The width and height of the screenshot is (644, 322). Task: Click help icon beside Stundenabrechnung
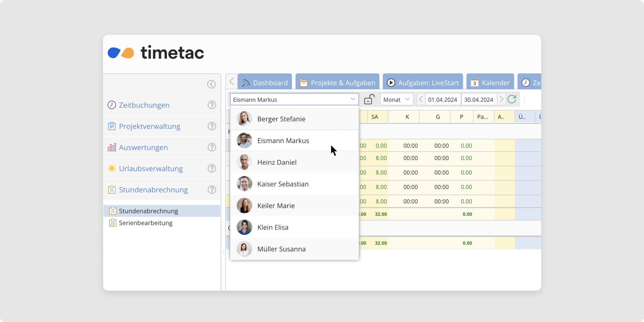[212, 190]
